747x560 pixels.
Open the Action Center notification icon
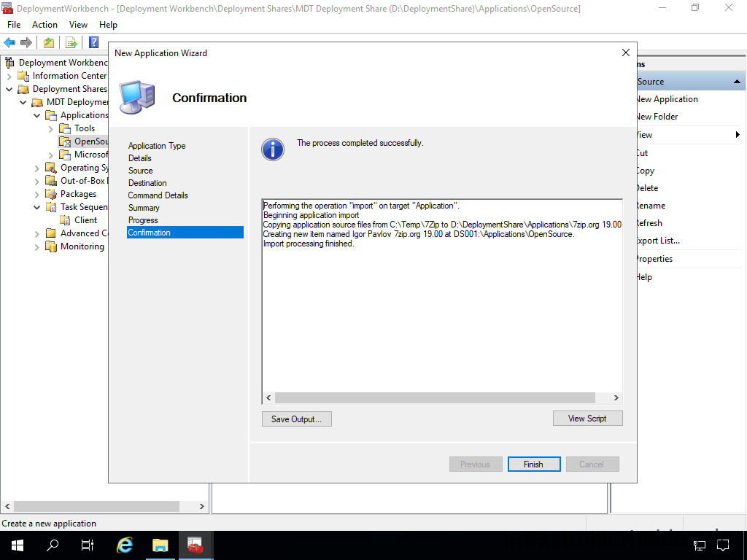723,545
